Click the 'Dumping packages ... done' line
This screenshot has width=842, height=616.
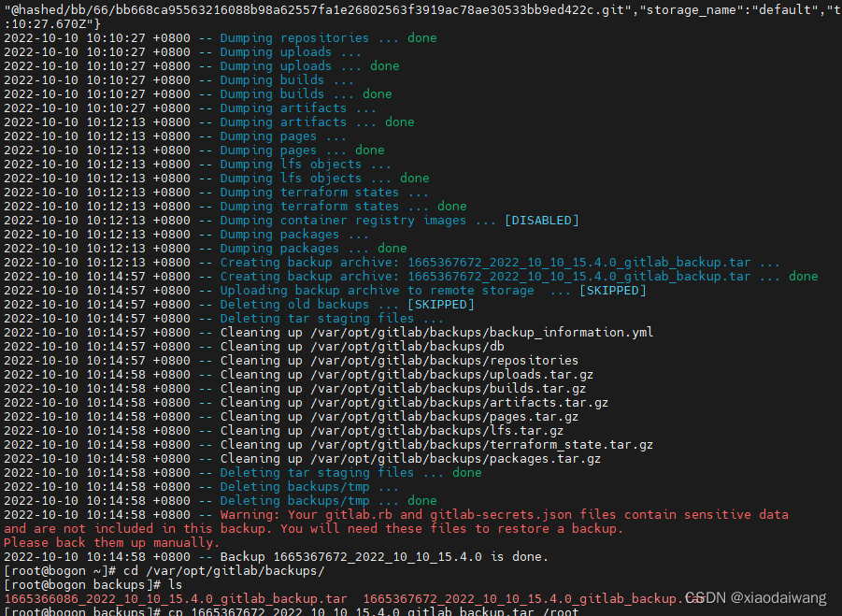[x=206, y=248]
